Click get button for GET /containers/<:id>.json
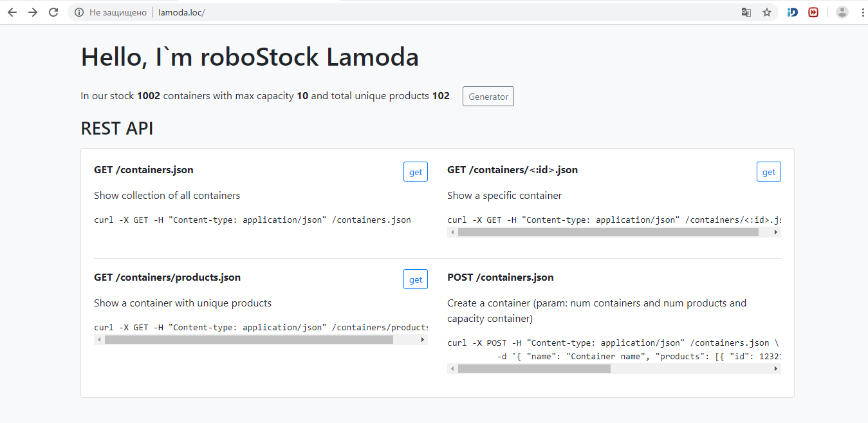Viewport: 868px width, 423px height. coord(769,172)
